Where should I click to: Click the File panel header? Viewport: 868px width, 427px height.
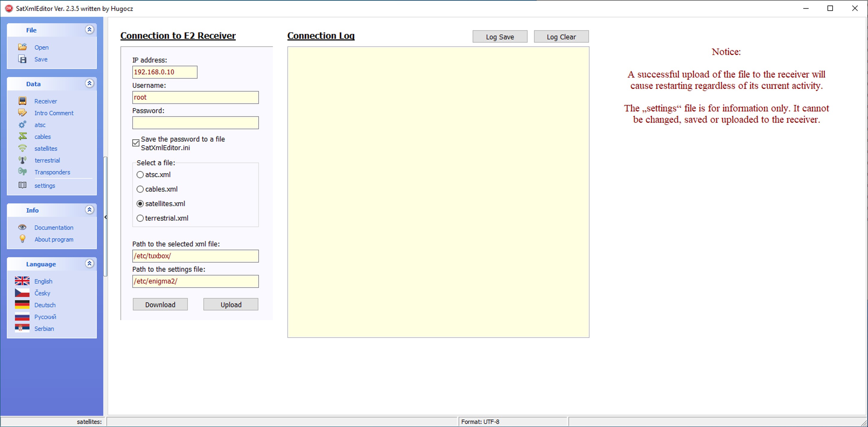(x=51, y=30)
